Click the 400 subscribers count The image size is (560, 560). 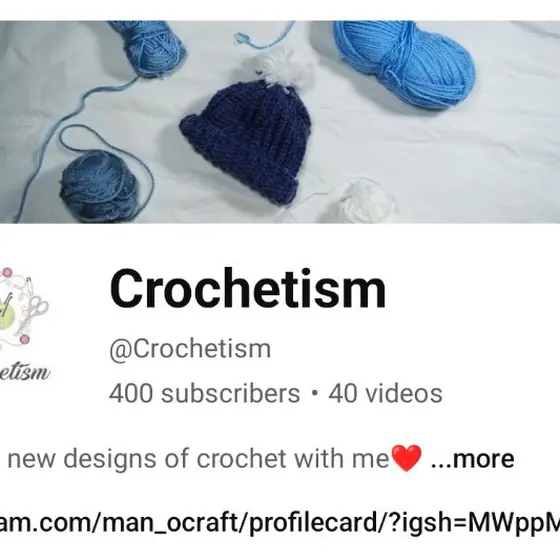tap(205, 394)
